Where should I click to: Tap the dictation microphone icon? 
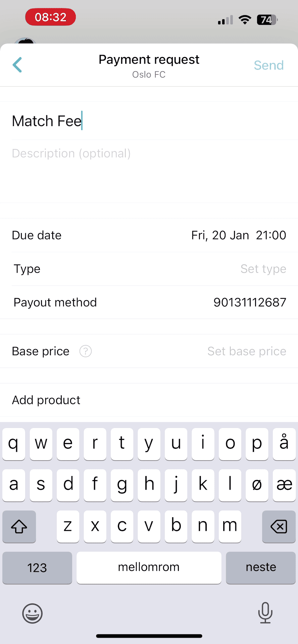point(265,613)
